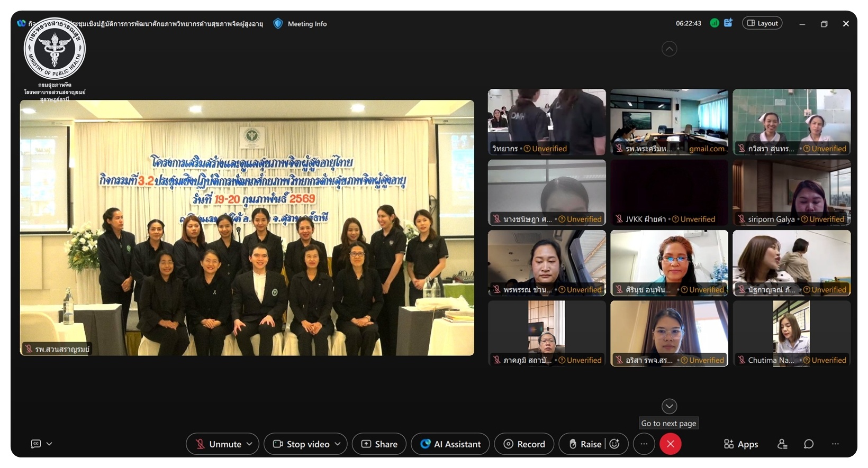Open the reactions smiley icon
868x468 pixels.
[614, 444]
